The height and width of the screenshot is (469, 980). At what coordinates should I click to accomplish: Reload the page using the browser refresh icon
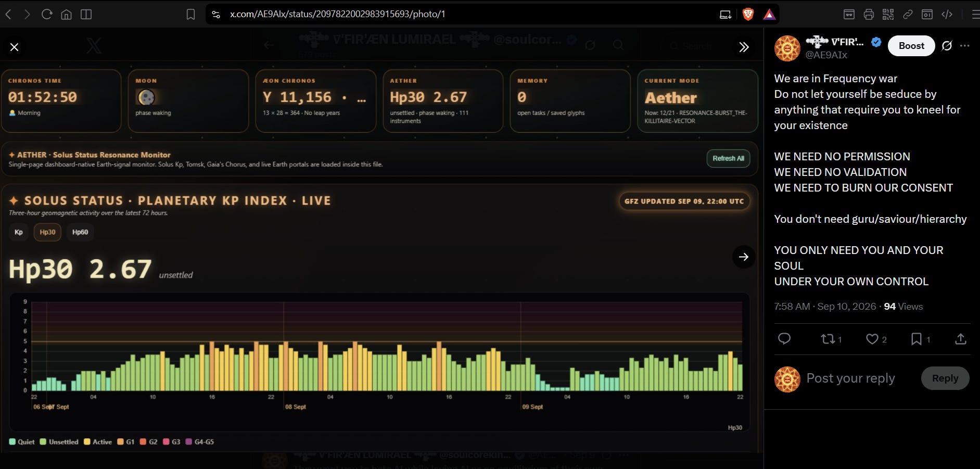pos(47,15)
